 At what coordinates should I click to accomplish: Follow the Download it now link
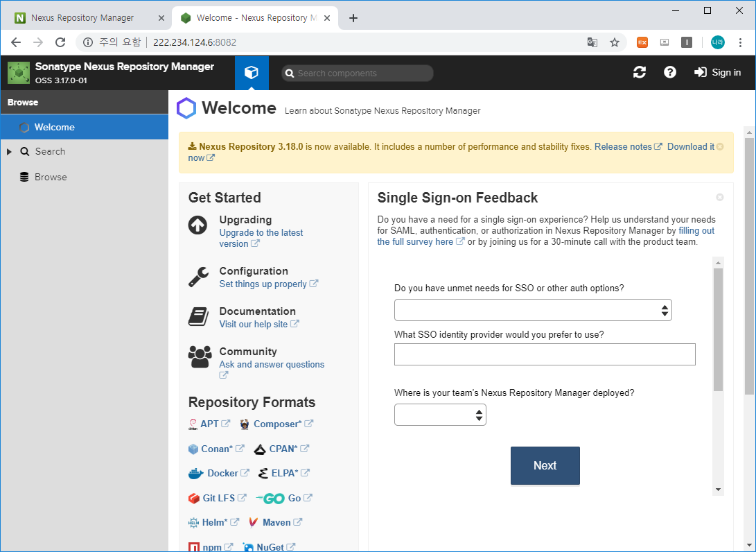691,147
